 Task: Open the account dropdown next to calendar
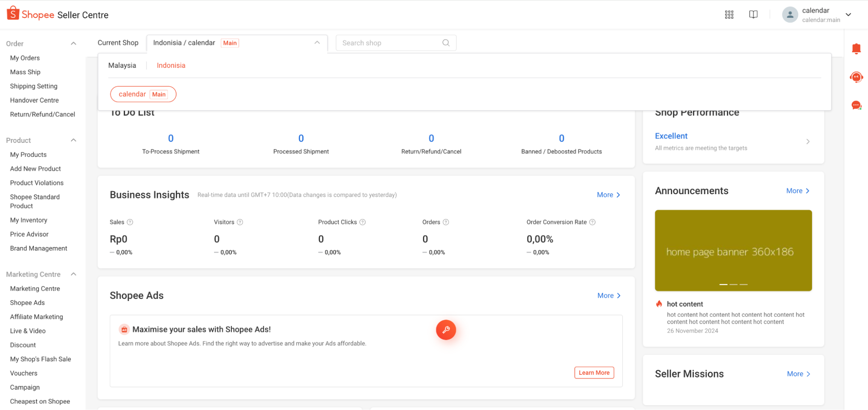tap(848, 14)
